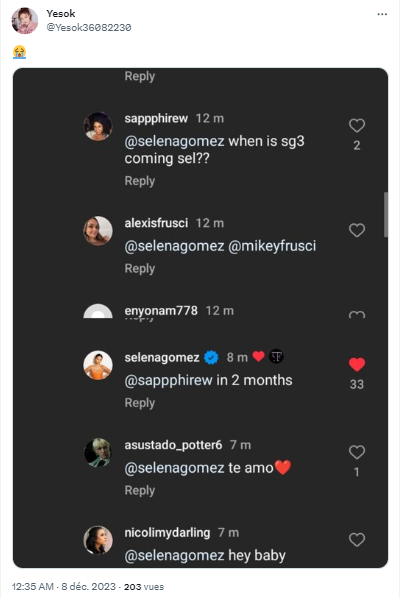
Task: Click nicolimydarling's profile picture
Action: tap(98, 540)
